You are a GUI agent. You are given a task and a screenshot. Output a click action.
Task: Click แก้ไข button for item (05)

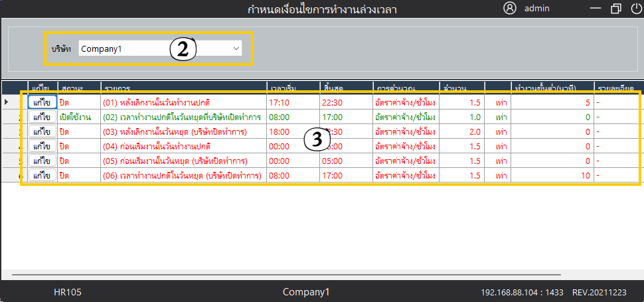[42, 161]
